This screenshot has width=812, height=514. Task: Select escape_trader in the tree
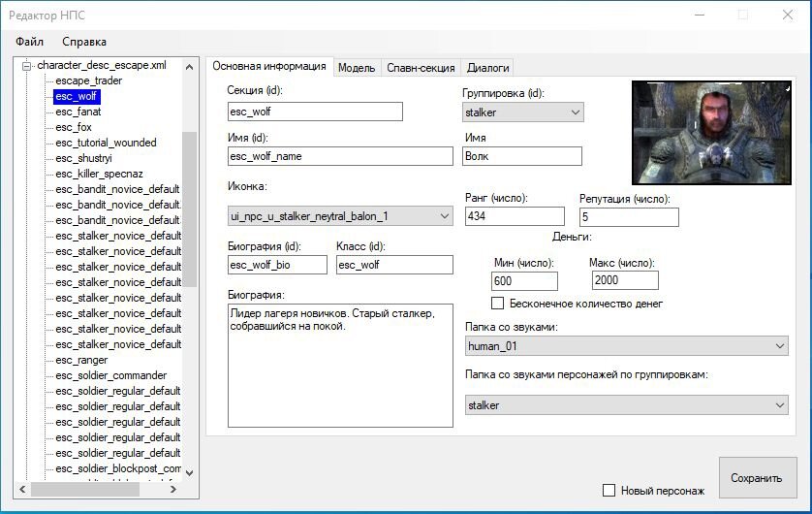(88, 80)
